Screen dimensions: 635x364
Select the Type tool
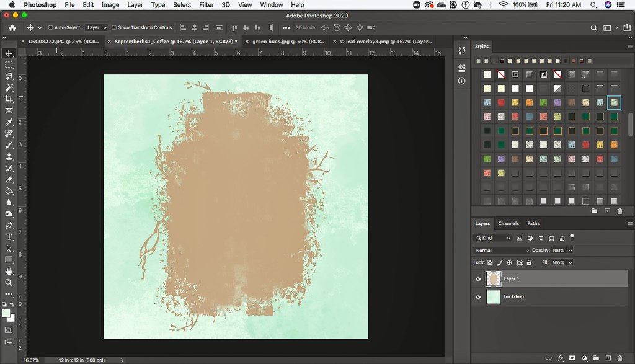pyautogui.click(x=9, y=237)
